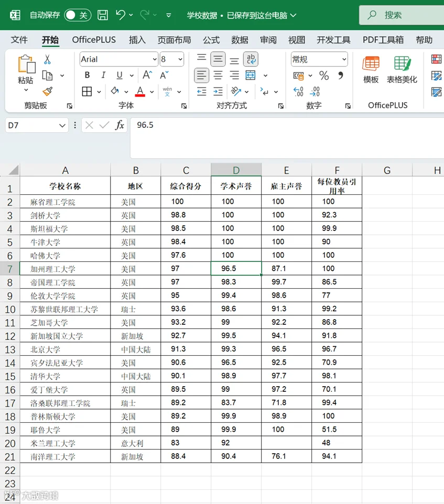Toggle Align Left button
Screen dimensions: 444x504
202,75
